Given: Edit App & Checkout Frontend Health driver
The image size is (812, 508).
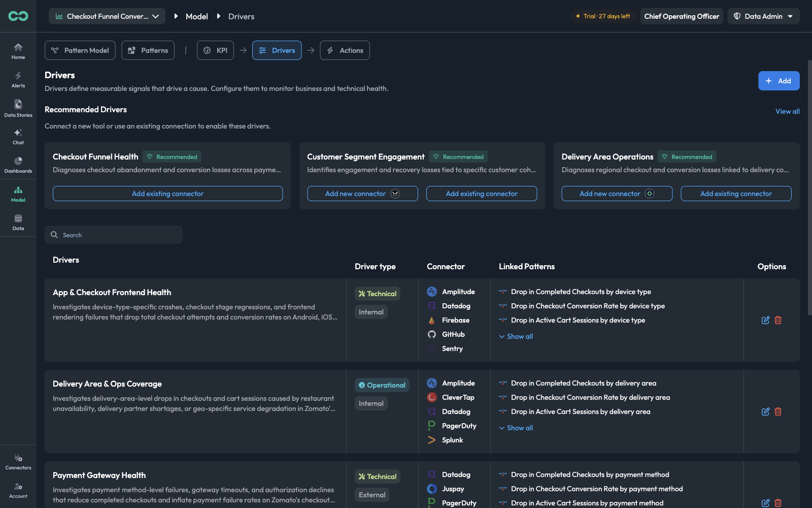Looking at the screenshot, I should pos(765,320).
